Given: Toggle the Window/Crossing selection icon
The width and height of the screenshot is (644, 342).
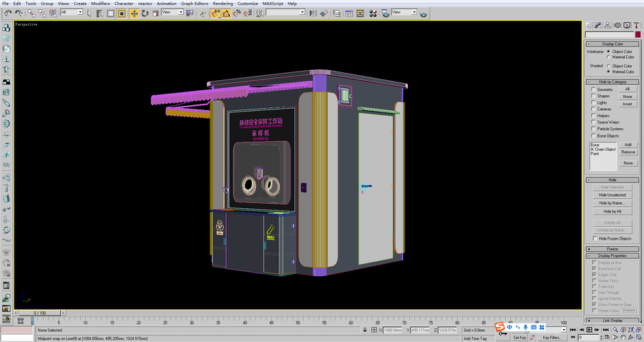Looking at the screenshot, I should click(x=122, y=14).
